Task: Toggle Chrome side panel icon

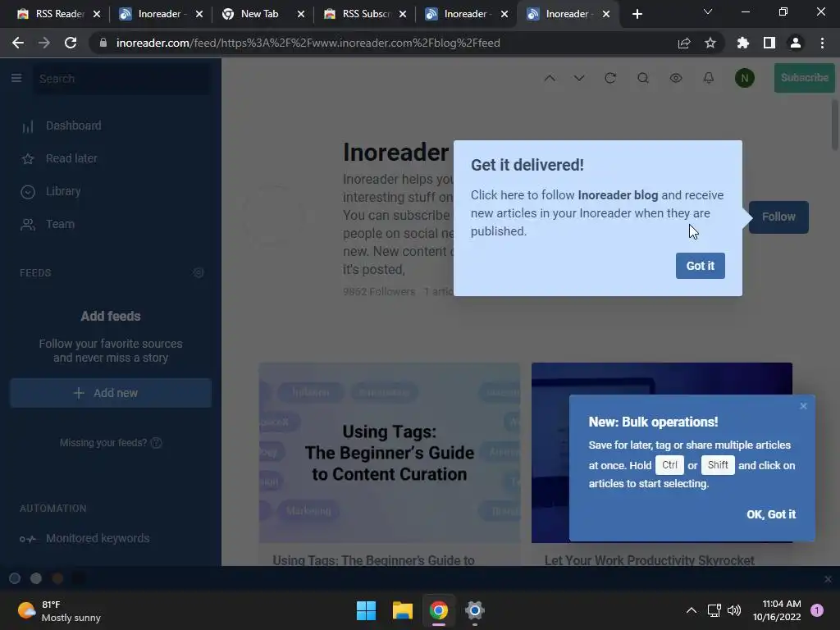Action: point(769,43)
